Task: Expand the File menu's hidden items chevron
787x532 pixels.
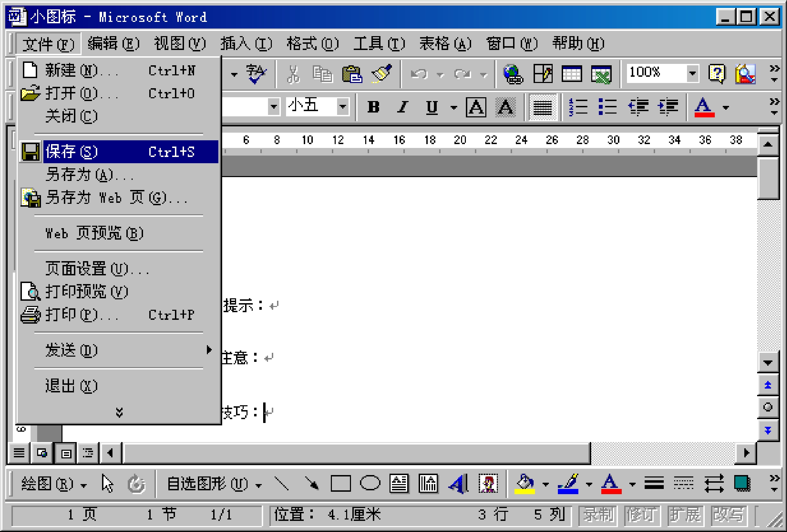Action: [x=119, y=412]
